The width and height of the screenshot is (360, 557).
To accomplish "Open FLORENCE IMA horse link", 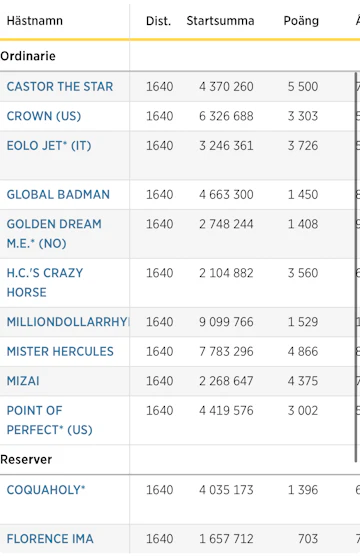I will click(x=50, y=539).
